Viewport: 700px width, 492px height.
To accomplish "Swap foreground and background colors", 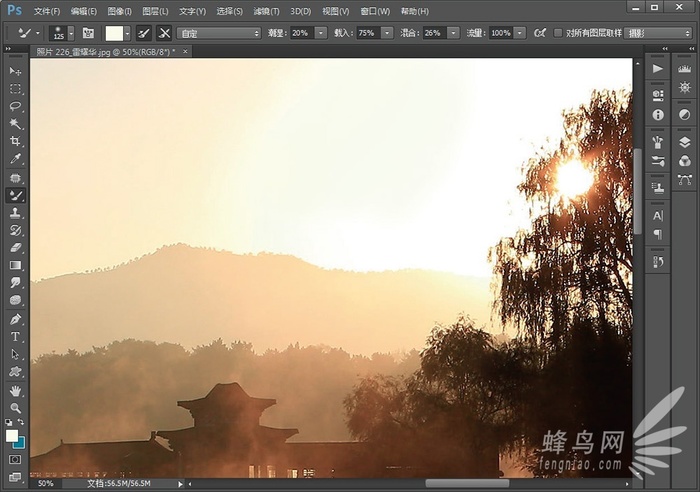I will [x=21, y=422].
